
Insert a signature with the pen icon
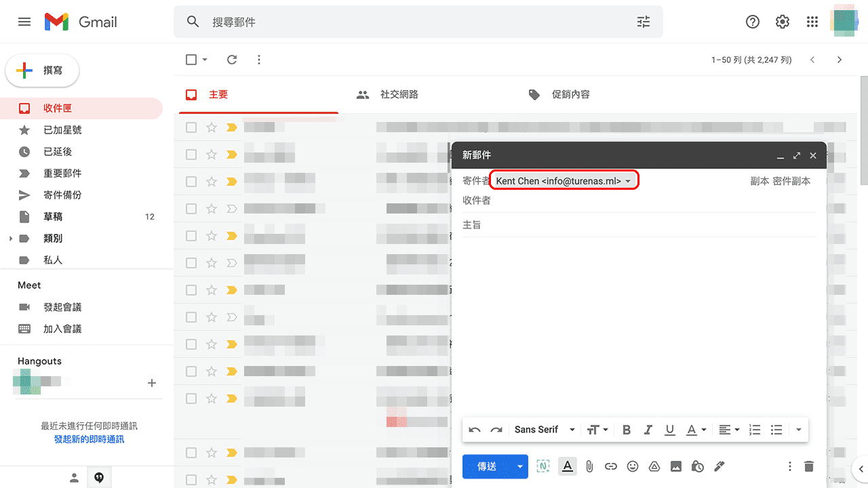coord(719,466)
